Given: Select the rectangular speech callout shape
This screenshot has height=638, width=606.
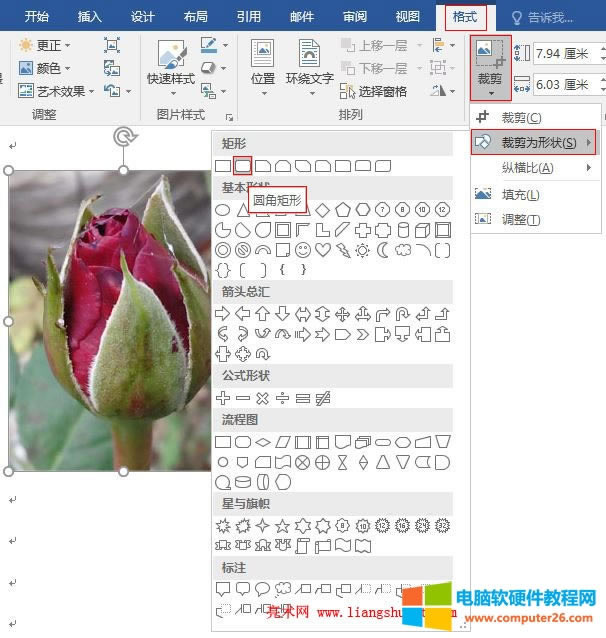Looking at the screenshot, I should [x=223, y=589].
